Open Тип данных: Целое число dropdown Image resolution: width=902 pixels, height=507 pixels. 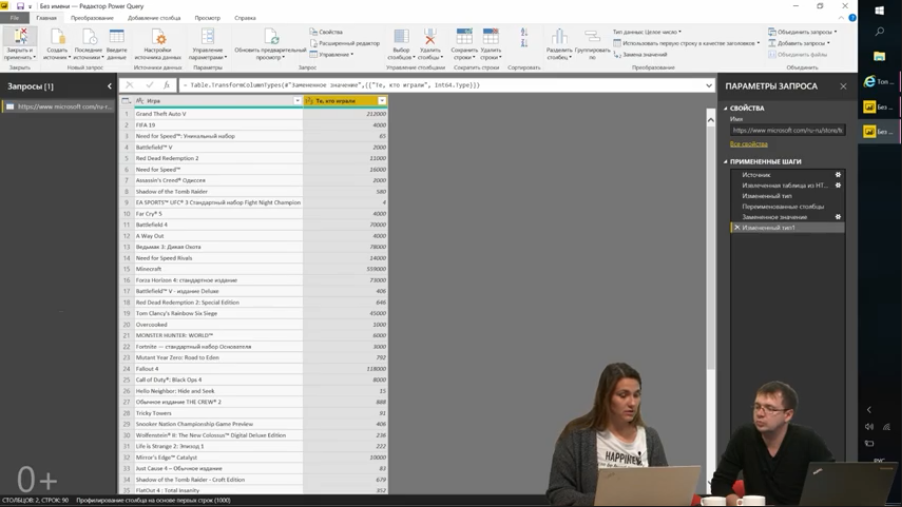[647, 32]
